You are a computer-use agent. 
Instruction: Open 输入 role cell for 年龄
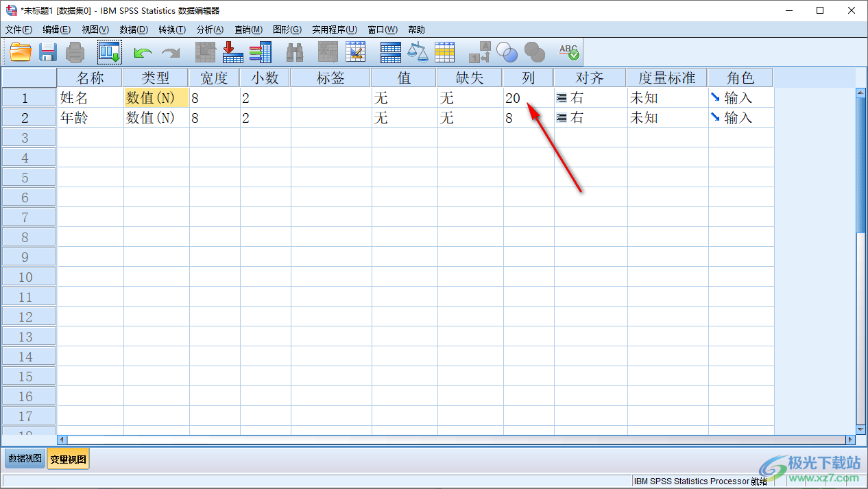[x=740, y=117]
